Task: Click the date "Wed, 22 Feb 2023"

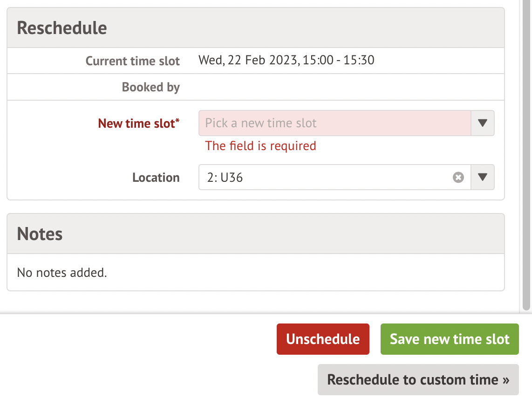Action: click(248, 60)
